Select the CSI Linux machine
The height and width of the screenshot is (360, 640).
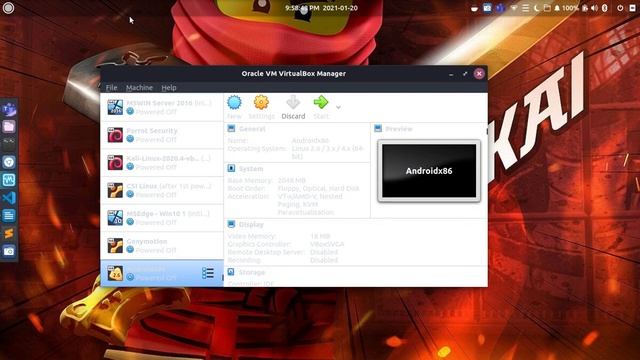pyautogui.click(x=162, y=191)
